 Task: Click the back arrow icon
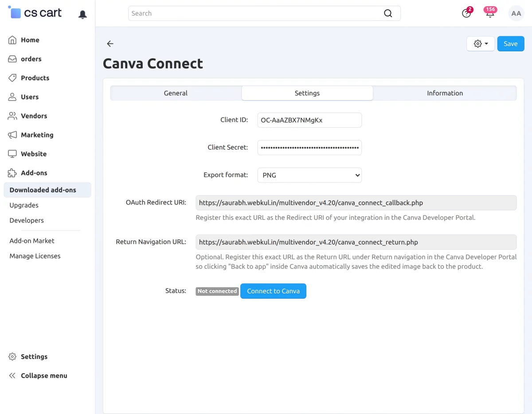[x=110, y=43]
